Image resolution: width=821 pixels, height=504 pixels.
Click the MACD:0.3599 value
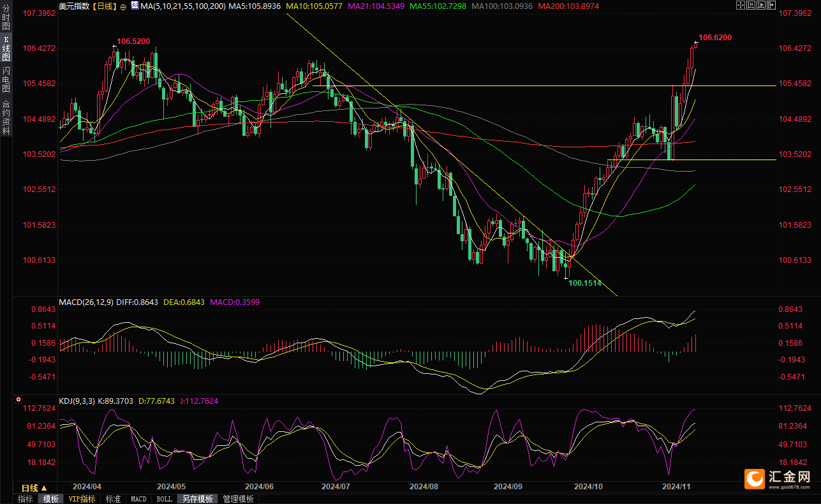pyautogui.click(x=235, y=302)
